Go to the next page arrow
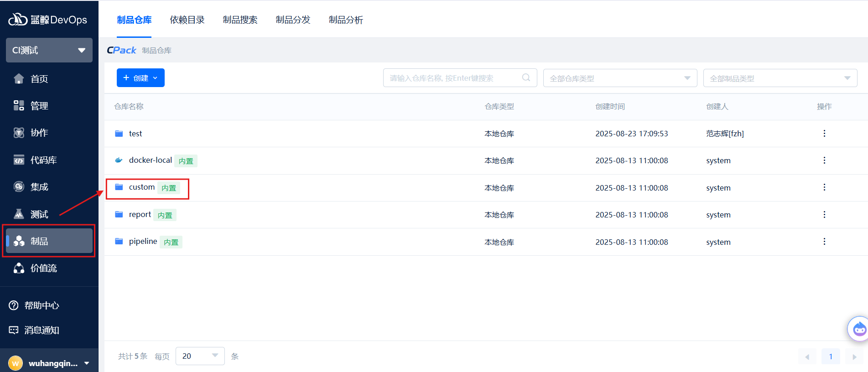Image resolution: width=868 pixels, height=372 pixels. tap(854, 356)
